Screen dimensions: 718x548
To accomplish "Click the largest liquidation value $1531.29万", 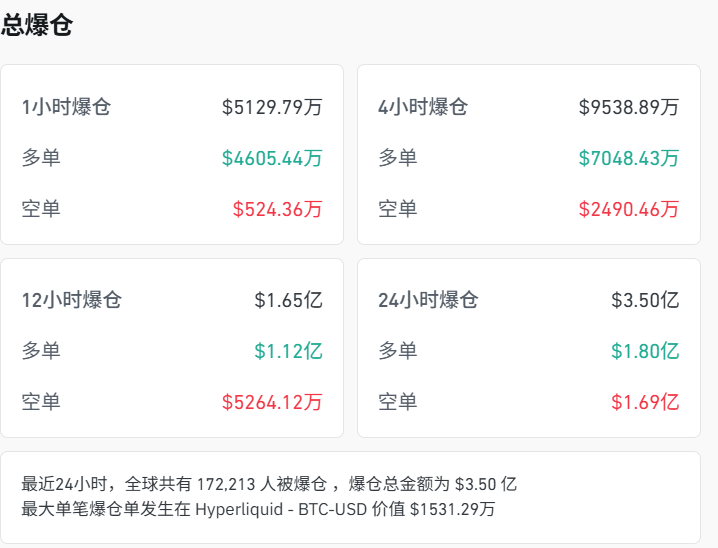I will point(452,509).
